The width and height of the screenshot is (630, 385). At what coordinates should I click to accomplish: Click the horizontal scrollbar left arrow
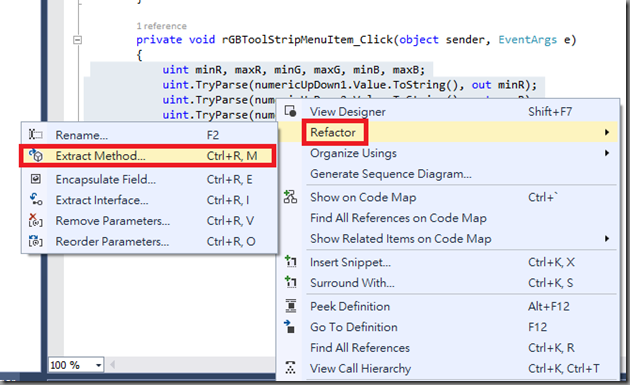(x=112, y=365)
